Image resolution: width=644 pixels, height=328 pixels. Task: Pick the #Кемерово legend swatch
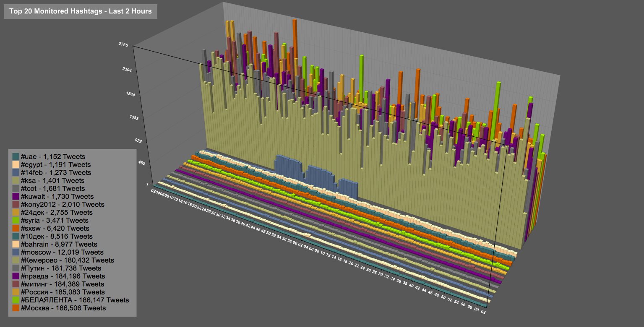[16, 260]
